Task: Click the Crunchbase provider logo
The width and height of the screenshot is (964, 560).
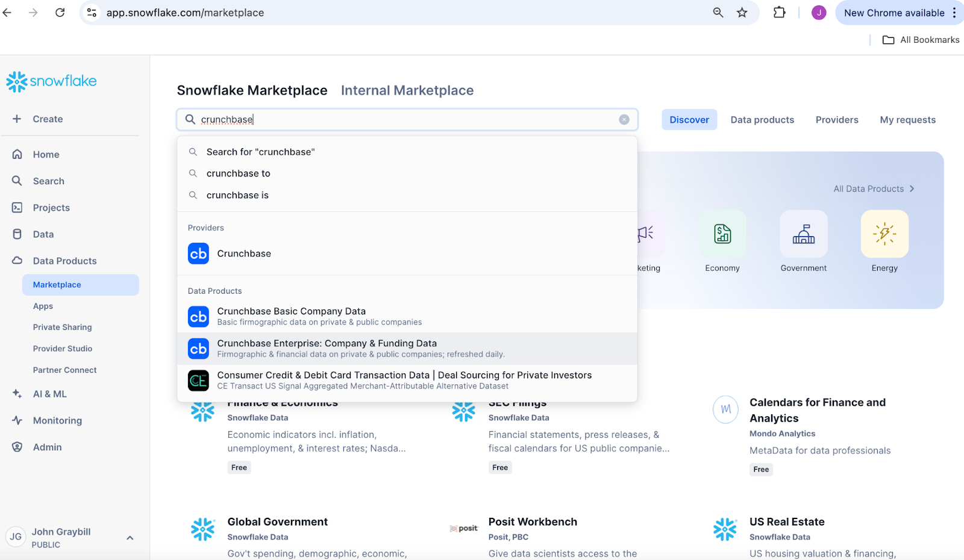Action: pos(198,254)
